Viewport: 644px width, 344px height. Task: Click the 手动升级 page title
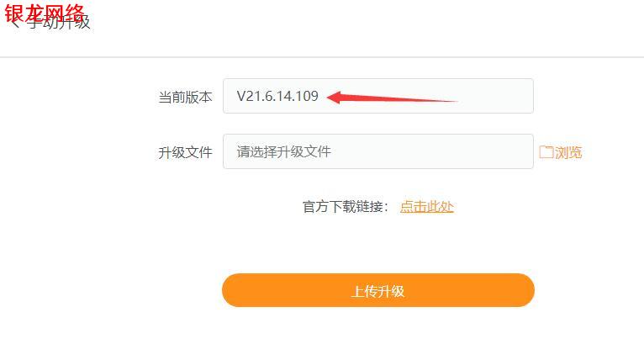coord(59,22)
